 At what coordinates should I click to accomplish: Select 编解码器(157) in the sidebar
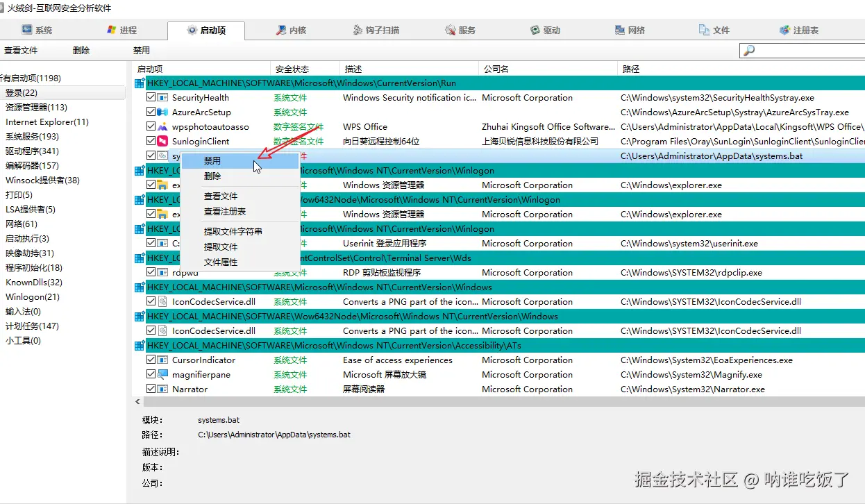tap(32, 166)
